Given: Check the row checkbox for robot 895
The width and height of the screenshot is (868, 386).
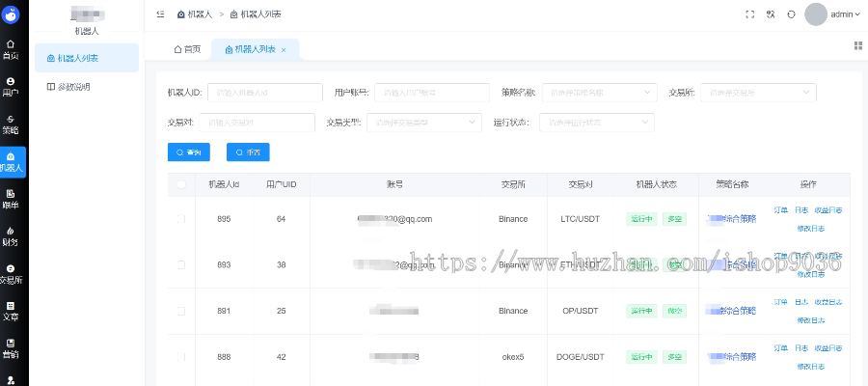Looking at the screenshot, I should point(181,219).
